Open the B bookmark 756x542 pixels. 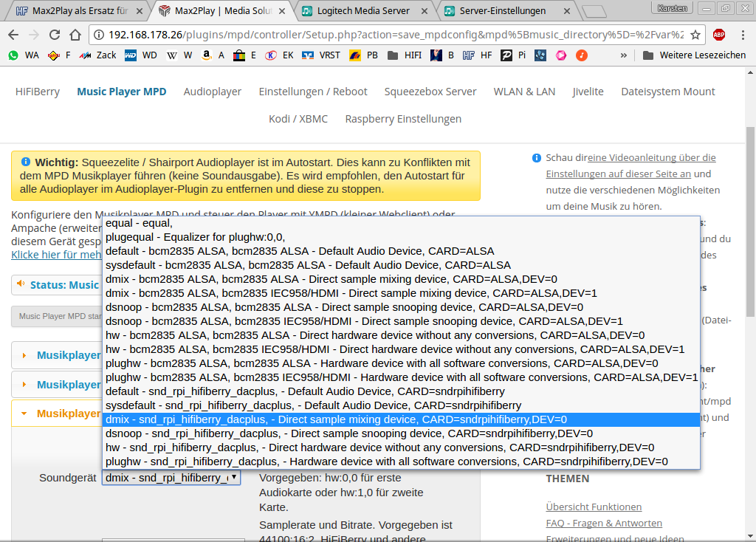click(x=442, y=55)
